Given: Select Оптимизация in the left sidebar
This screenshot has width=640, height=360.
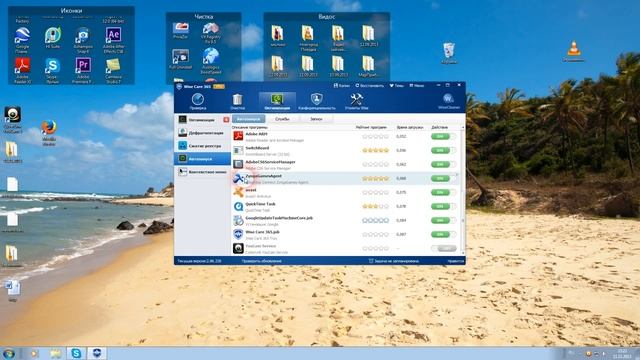Looking at the screenshot, I should 202,120.
